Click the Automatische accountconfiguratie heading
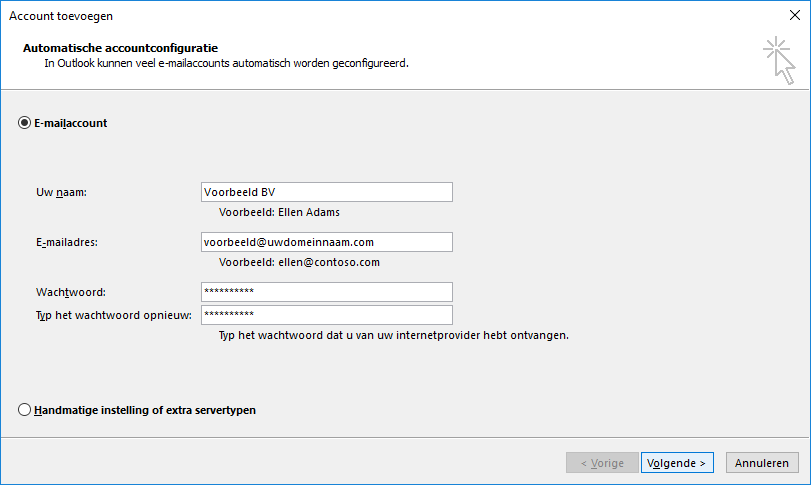The image size is (811, 487). (121, 48)
